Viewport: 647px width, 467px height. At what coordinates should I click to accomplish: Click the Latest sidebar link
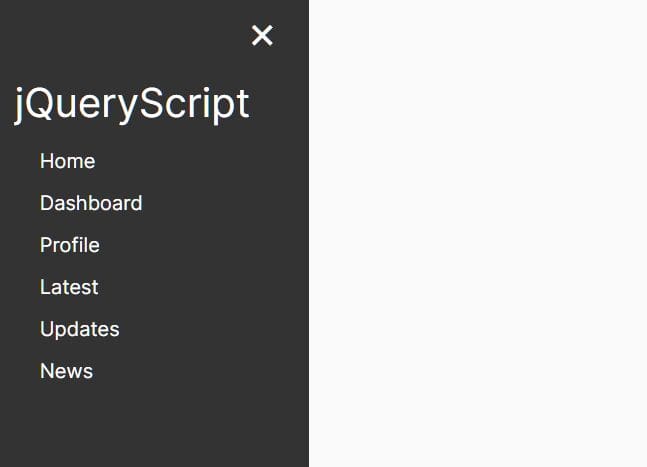(69, 287)
